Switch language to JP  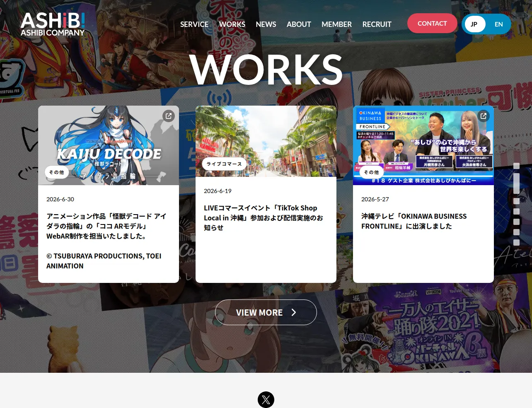pyautogui.click(x=474, y=24)
